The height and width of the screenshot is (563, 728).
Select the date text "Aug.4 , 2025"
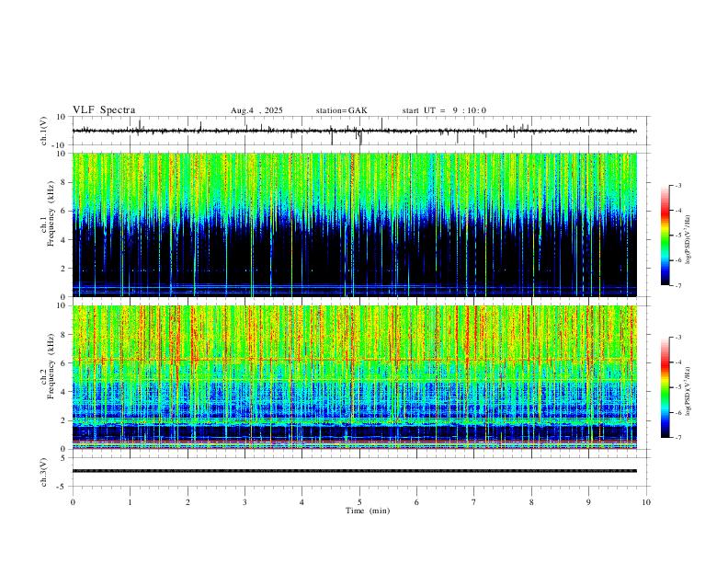point(256,110)
